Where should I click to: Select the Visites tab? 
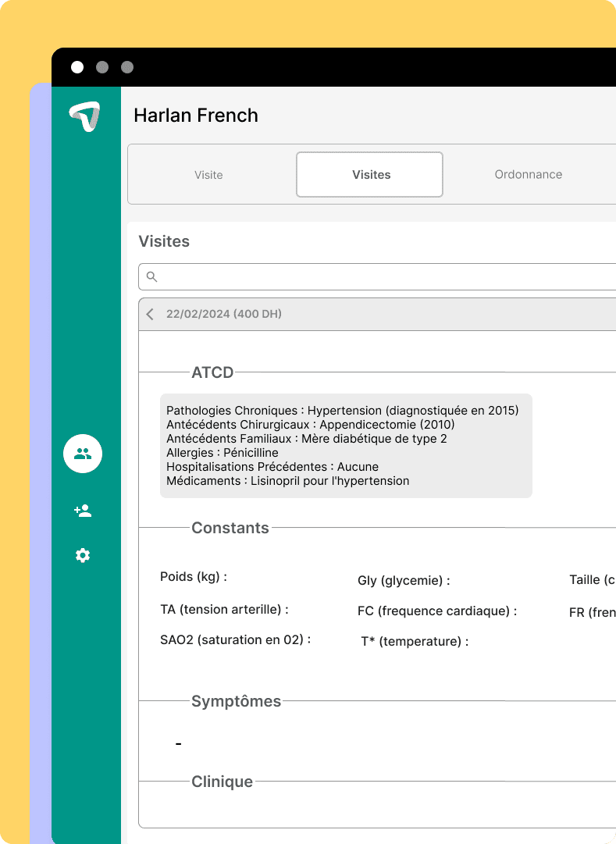click(x=370, y=175)
